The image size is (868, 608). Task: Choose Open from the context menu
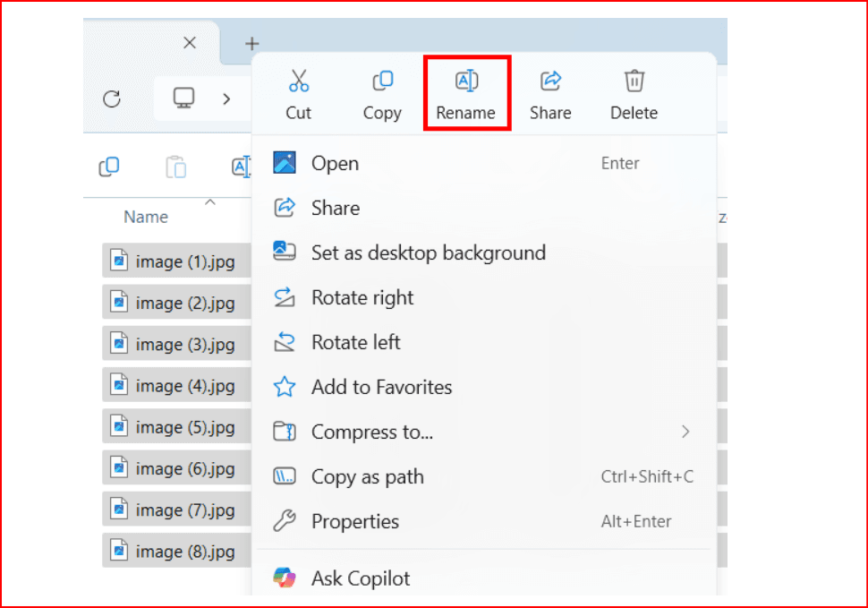click(x=335, y=163)
